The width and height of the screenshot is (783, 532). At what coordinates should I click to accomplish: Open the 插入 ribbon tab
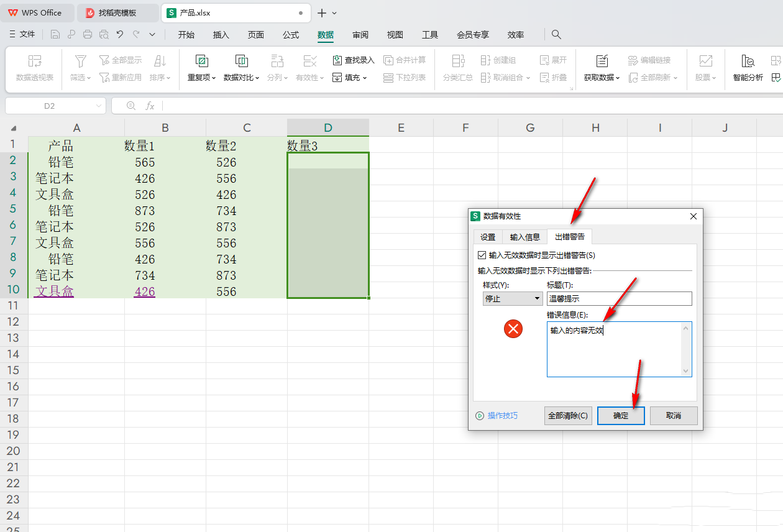pyautogui.click(x=221, y=35)
